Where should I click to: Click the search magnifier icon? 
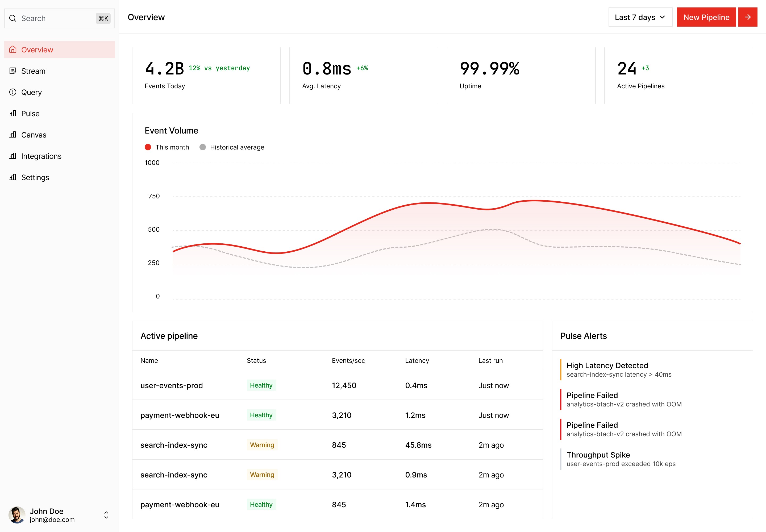pos(13,18)
